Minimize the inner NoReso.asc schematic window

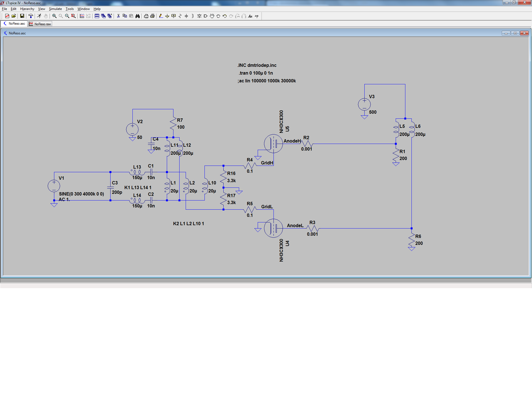506,33
